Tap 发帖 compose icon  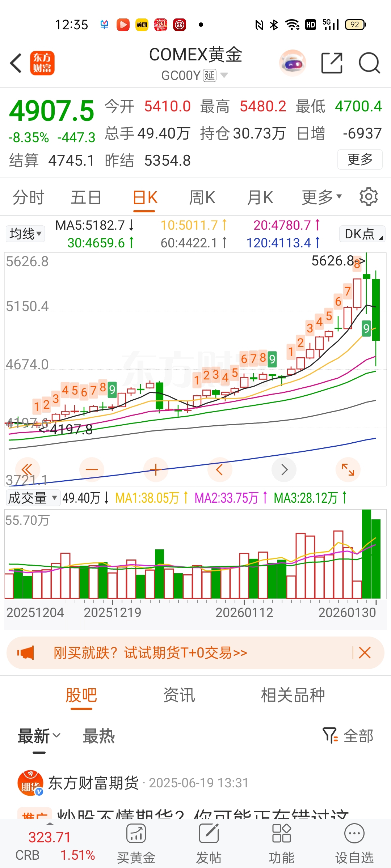tap(209, 833)
